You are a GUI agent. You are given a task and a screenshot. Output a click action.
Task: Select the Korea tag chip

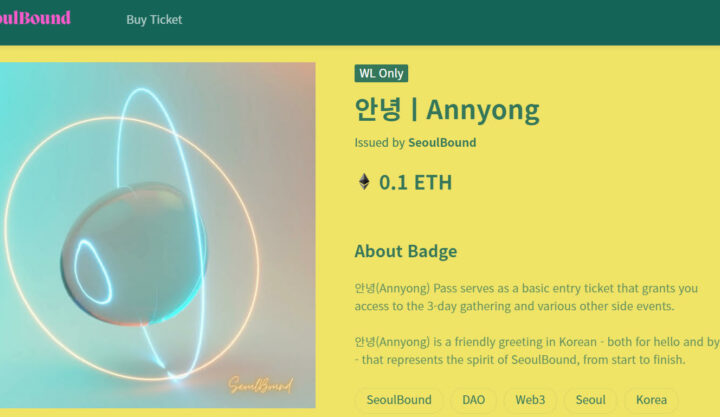pos(651,400)
